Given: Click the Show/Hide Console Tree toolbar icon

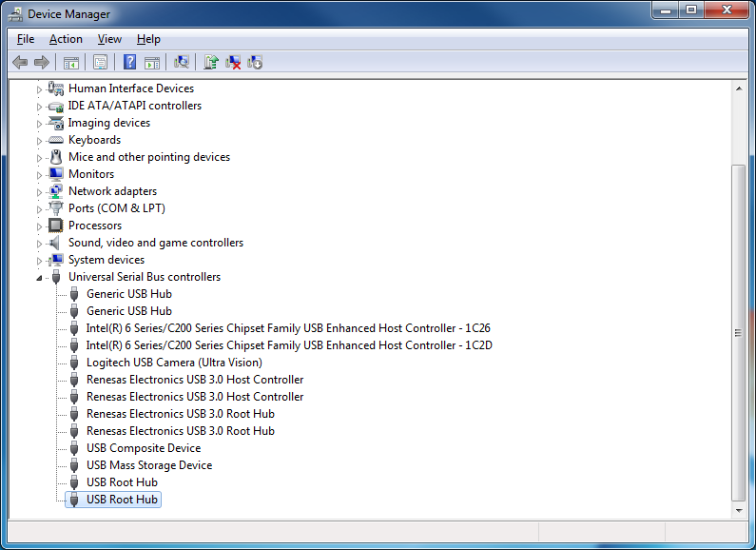Looking at the screenshot, I should pyautogui.click(x=70, y=63).
